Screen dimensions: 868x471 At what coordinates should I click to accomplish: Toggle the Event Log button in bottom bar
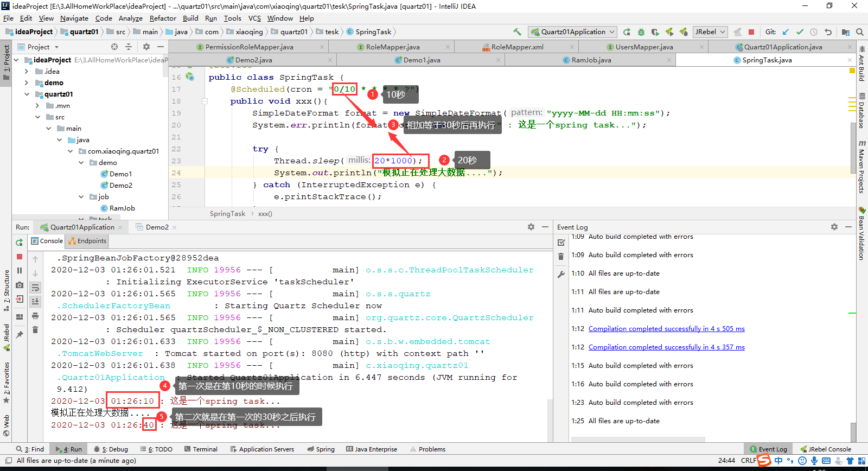[768, 449]
